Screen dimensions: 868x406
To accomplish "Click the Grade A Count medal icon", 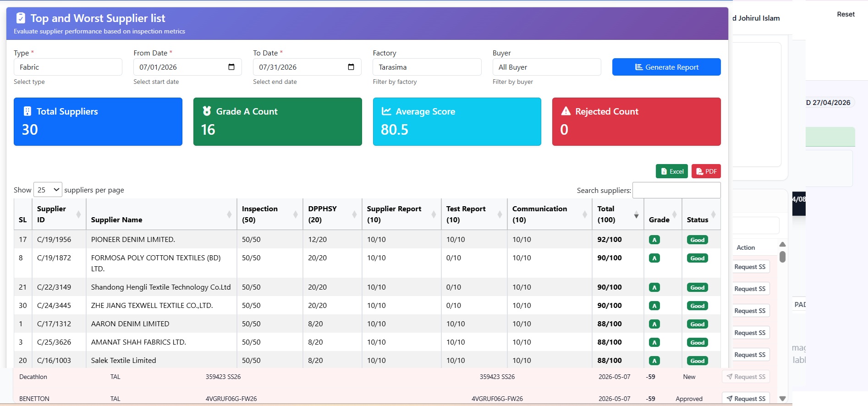I will click(x=207, y=111).
